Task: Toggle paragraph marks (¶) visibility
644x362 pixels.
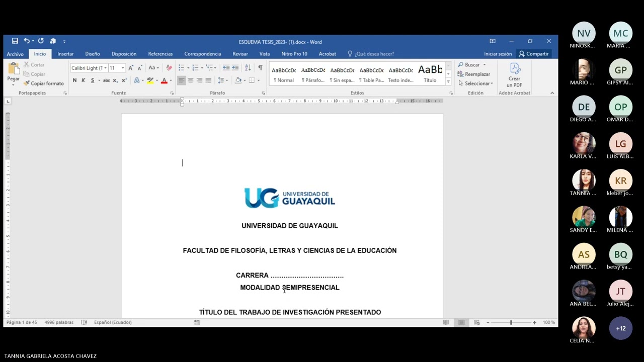Action: tap(260, 68)
